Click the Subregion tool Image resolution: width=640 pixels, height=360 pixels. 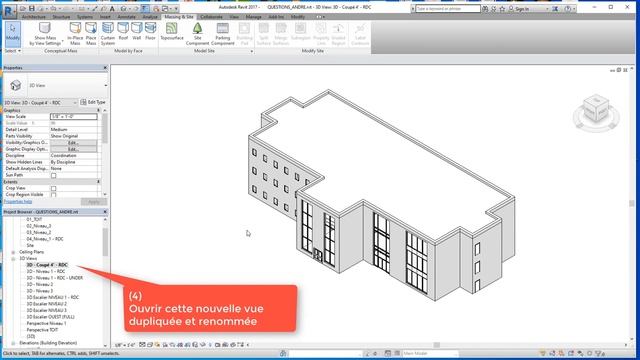click(300, 32)
